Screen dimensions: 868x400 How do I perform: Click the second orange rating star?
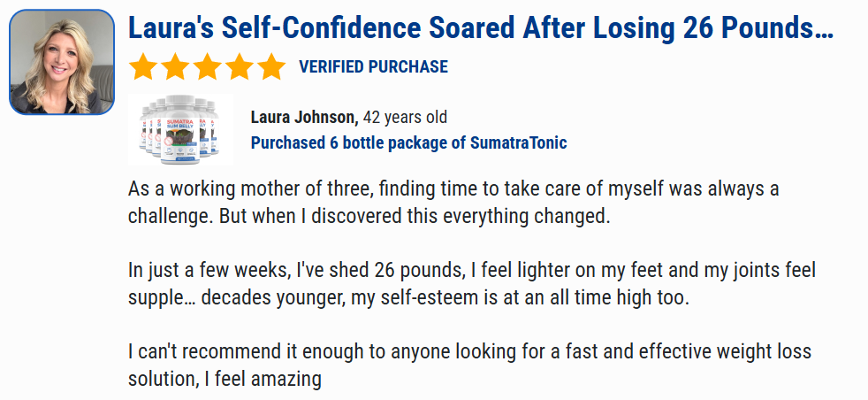(x=175, y=67)
